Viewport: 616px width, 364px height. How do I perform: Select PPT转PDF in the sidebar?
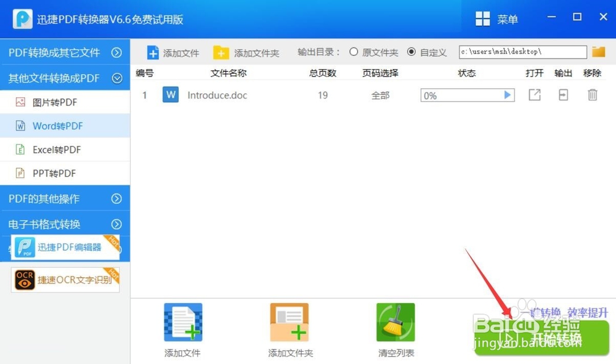tap(65, 173)
